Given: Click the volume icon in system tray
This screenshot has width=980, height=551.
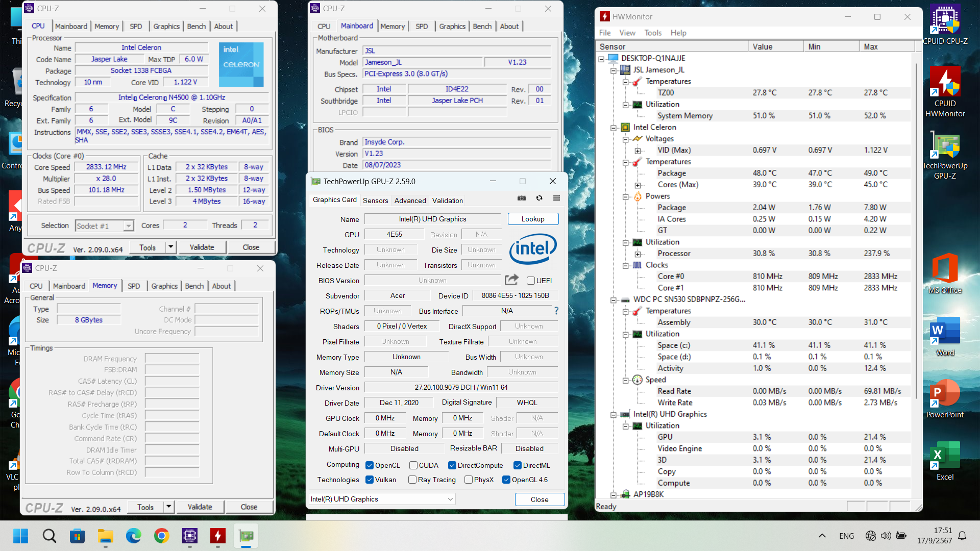Looking at the screenshot, I should (886, 536).
